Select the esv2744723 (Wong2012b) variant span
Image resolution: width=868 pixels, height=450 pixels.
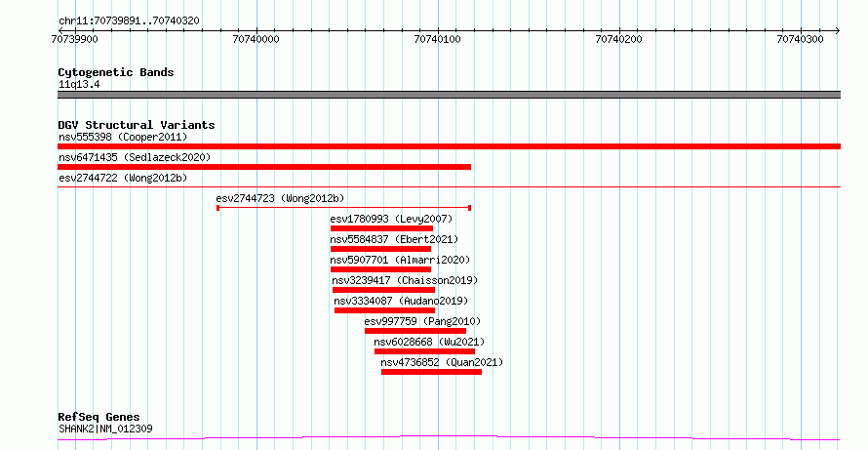[343, 208]
